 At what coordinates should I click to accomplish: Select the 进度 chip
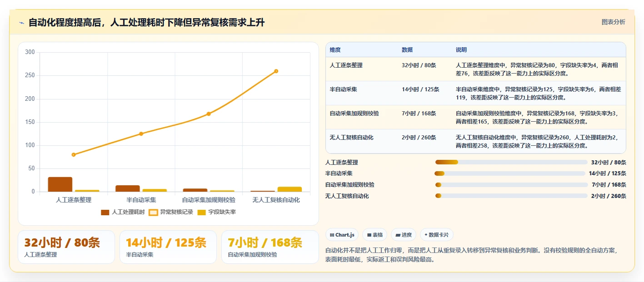point(404,235)
